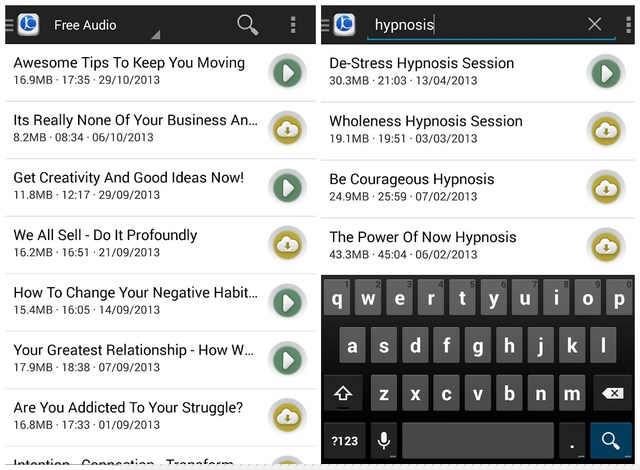640x470 pixels.
Task: Tap the period key on keyboard
Action: coord(572,441)
